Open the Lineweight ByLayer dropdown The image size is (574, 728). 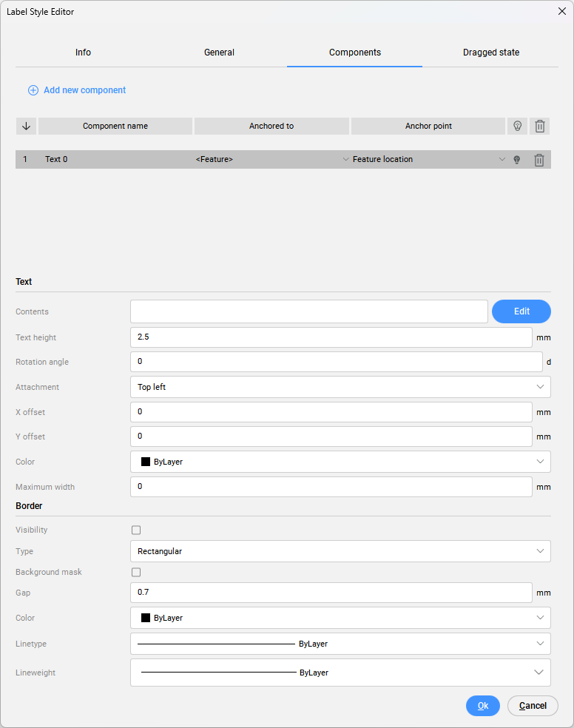(x=340, y=673)
